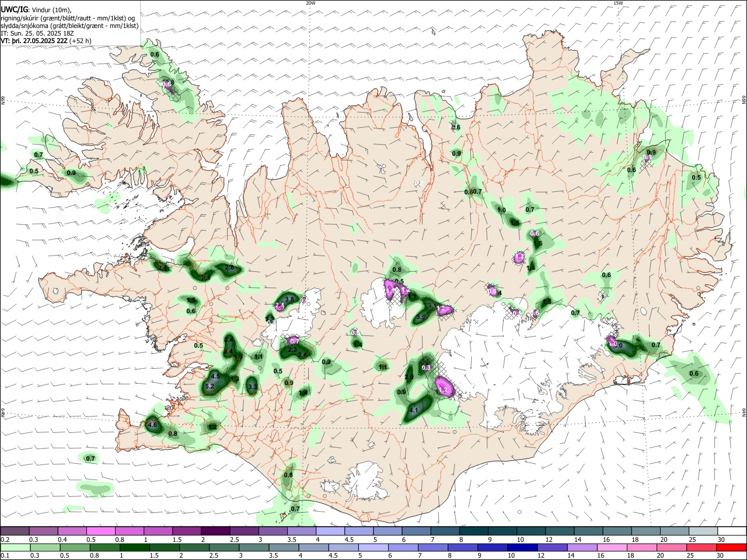Click the 20W longitude label
This screenshot has height=560, width=747.
click(310, 3)
